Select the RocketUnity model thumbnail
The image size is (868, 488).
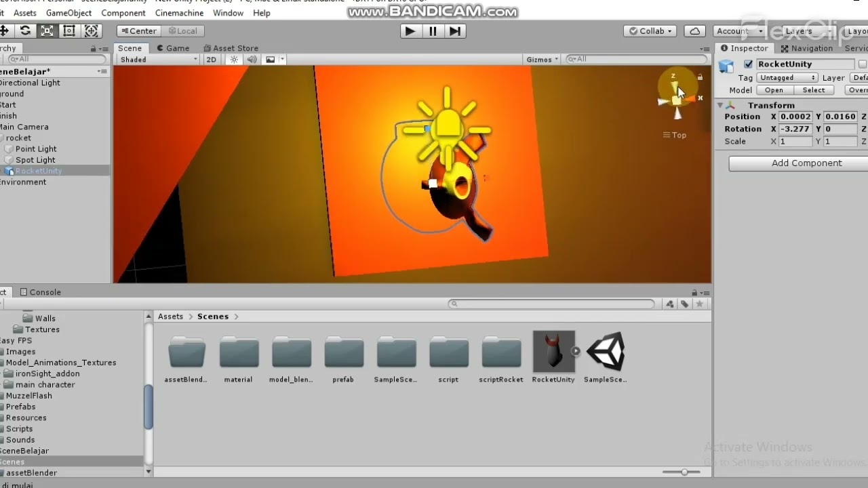point(553,352)
